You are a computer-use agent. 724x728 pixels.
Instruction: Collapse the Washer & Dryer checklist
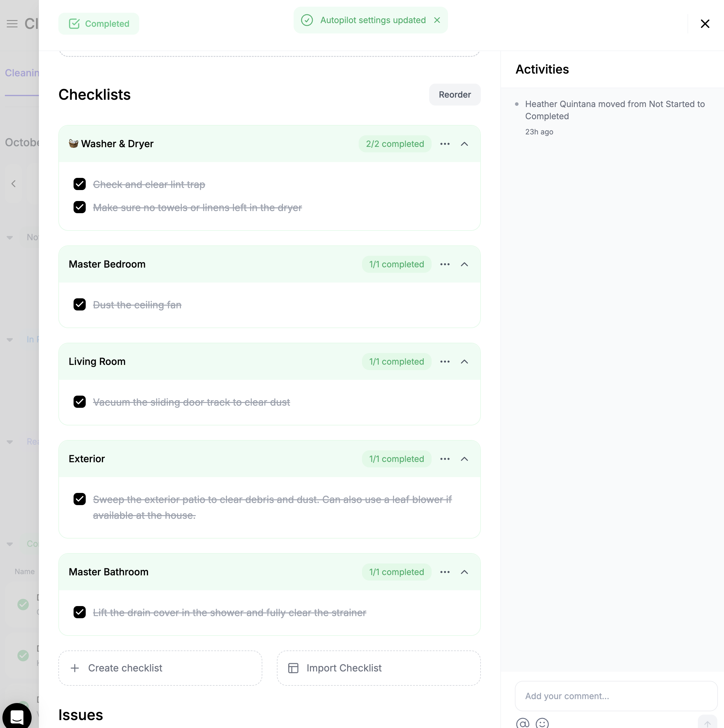pos(464,144)
